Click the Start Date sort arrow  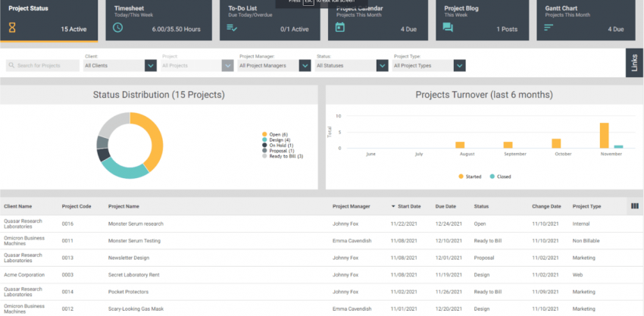(393, 206)
